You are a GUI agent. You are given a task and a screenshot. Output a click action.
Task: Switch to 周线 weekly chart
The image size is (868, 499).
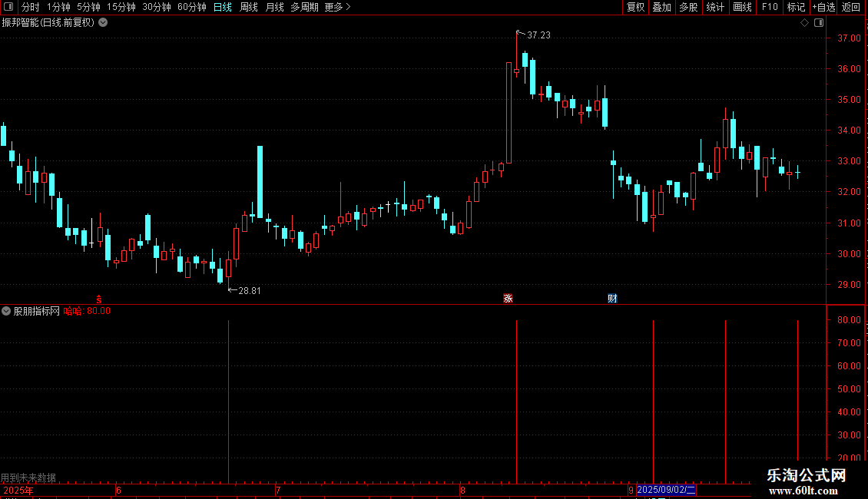[249, 7]
